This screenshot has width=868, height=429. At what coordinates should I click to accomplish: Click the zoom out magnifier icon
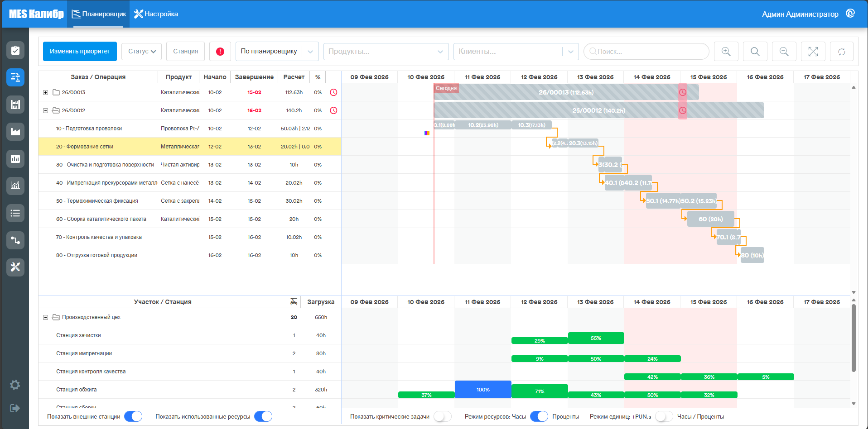[x=784, y=52]
